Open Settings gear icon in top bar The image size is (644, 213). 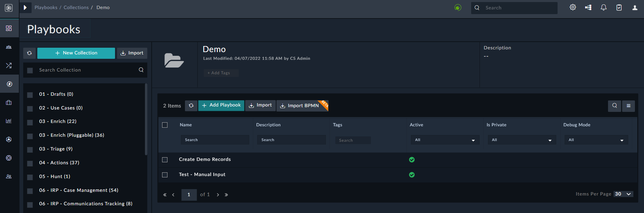pyautogui.click(x=573, y=7)
